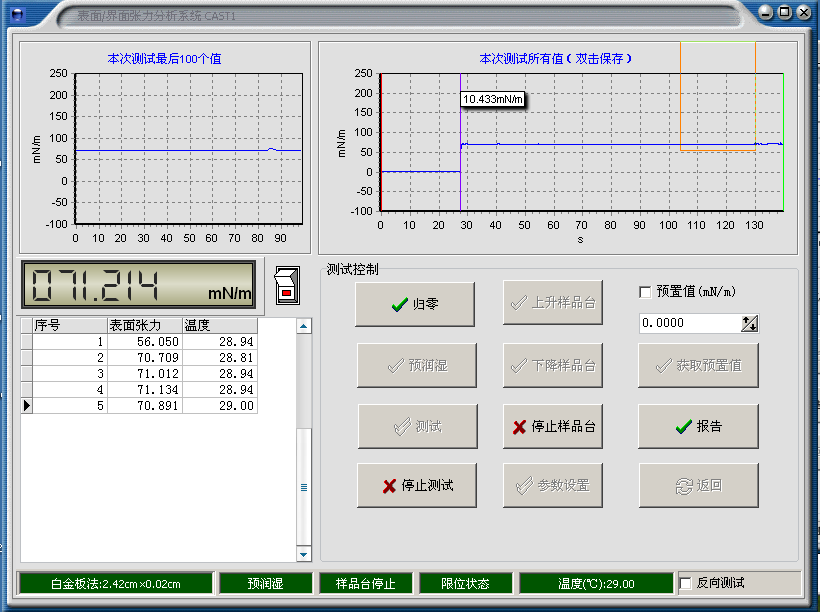Click the 测试 button
This screenshot has height=612, width=820.
pyautogui.click(x=418, y=426)
